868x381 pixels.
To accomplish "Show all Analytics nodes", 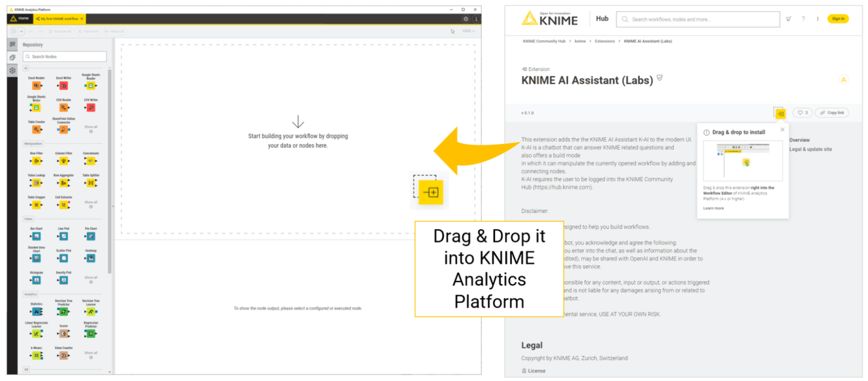I will [90, 354].
